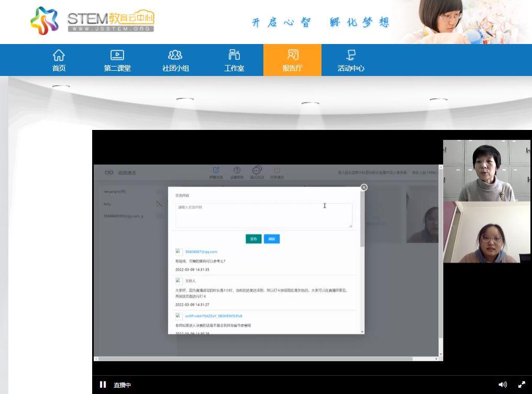Image resolution: width=532 pixels, height=394 pixels.
Task: Click the 30406667@qq.com sender link
Action: 201,252
